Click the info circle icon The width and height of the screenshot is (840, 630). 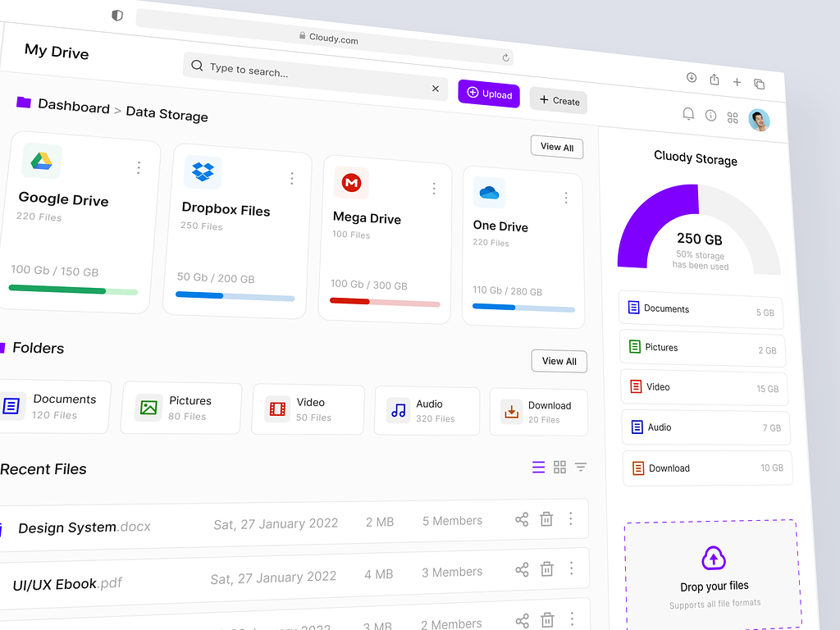(x=710, y=116)
